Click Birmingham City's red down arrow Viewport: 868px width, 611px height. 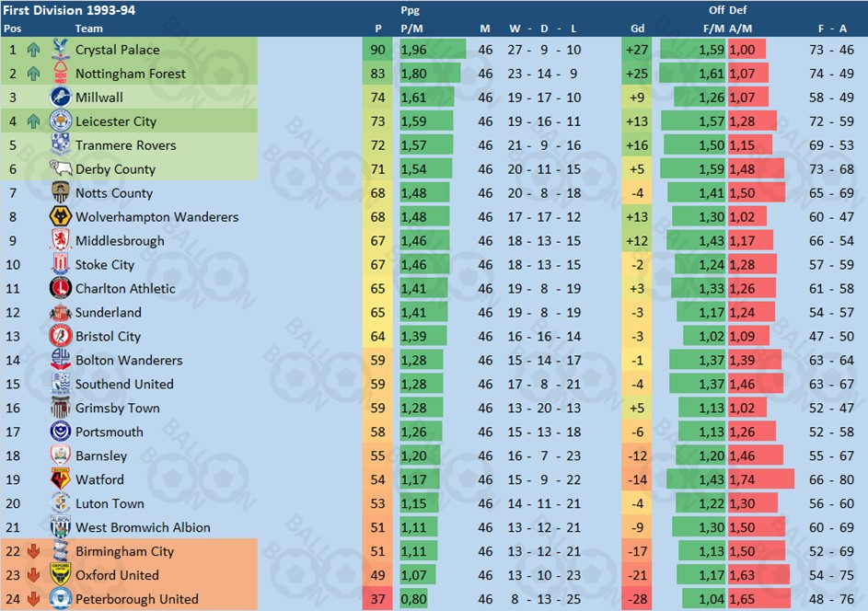coord(33,551)
